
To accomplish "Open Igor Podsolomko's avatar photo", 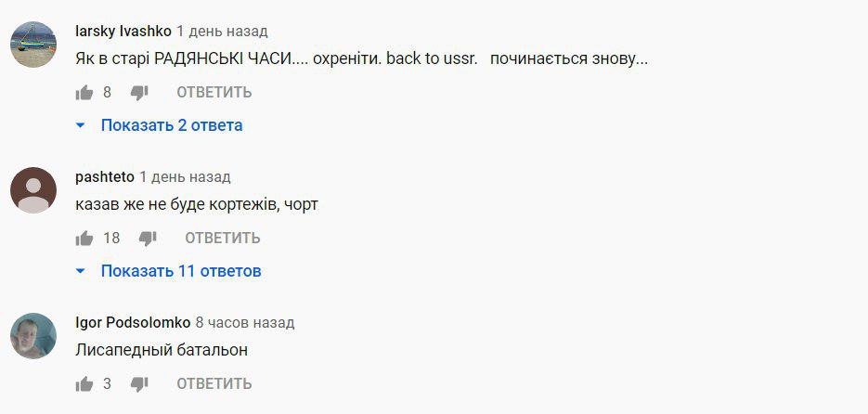I will click(33, 336).
